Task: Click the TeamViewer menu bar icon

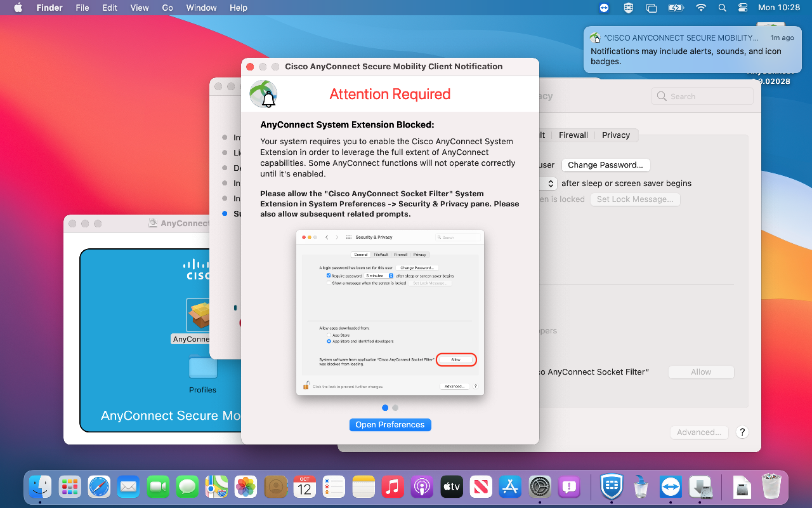Action: click(x=604, y=8)
